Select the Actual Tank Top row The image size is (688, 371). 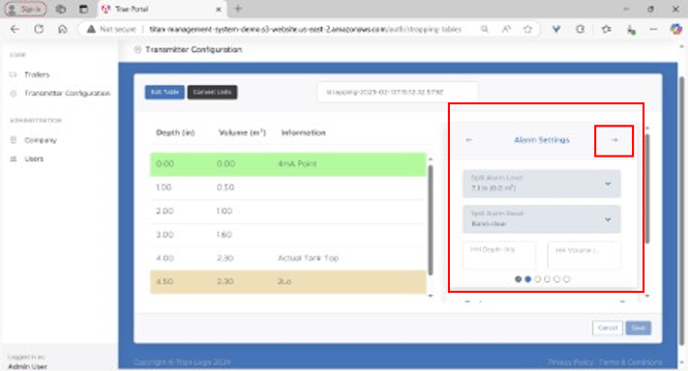pos(288,258)
